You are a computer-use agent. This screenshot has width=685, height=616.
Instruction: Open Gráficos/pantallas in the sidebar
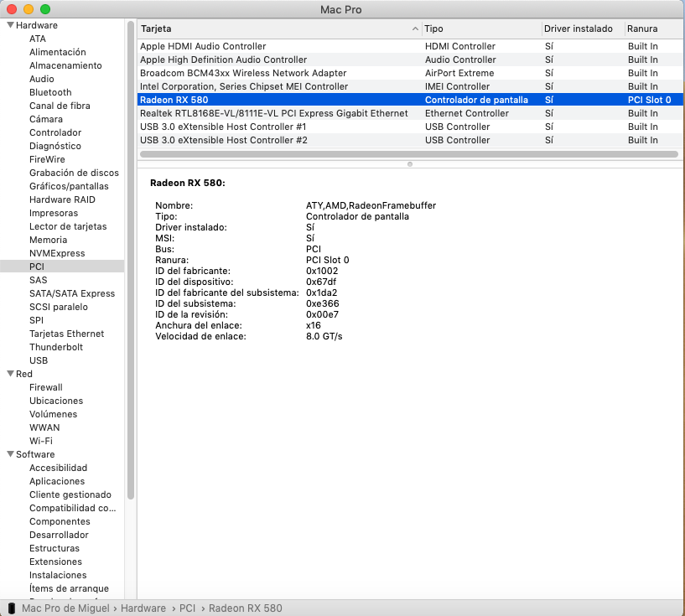(69, 186)
